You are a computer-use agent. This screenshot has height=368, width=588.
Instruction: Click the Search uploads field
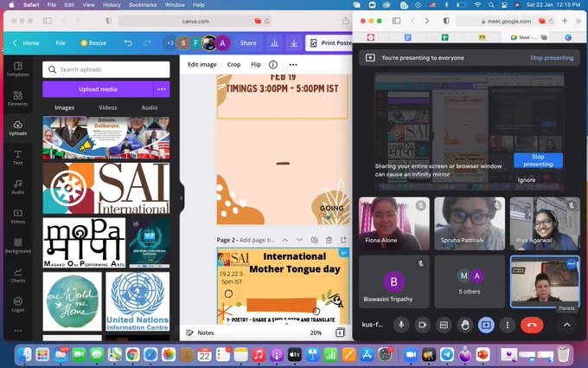tap(106, 69)
